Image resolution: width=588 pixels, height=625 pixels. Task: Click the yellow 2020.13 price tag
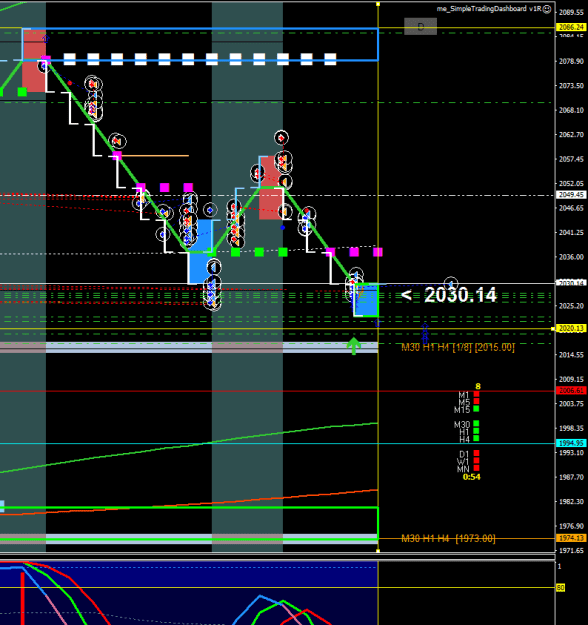click(571, 328)
